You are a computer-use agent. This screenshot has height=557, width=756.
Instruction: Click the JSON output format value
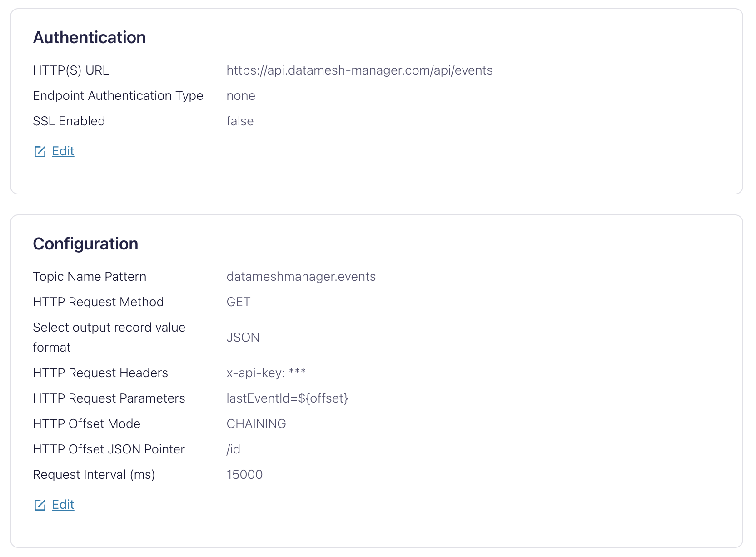click(243, 338)
